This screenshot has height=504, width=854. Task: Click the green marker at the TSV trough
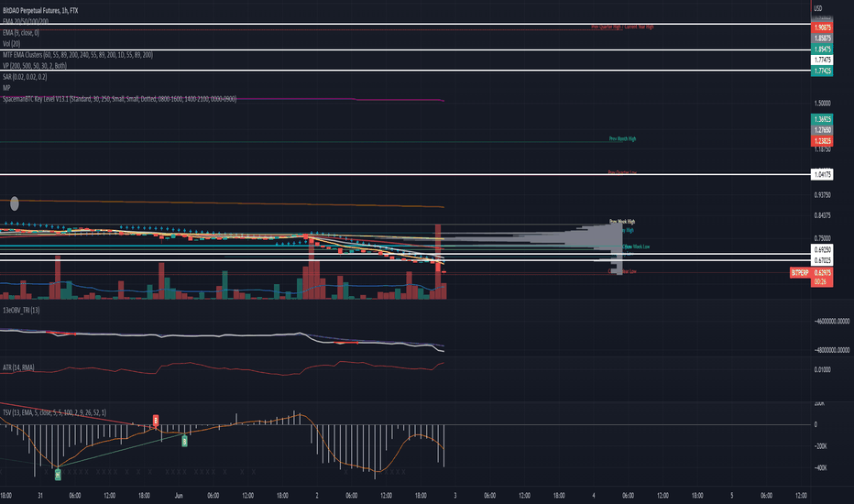(58, 475)
